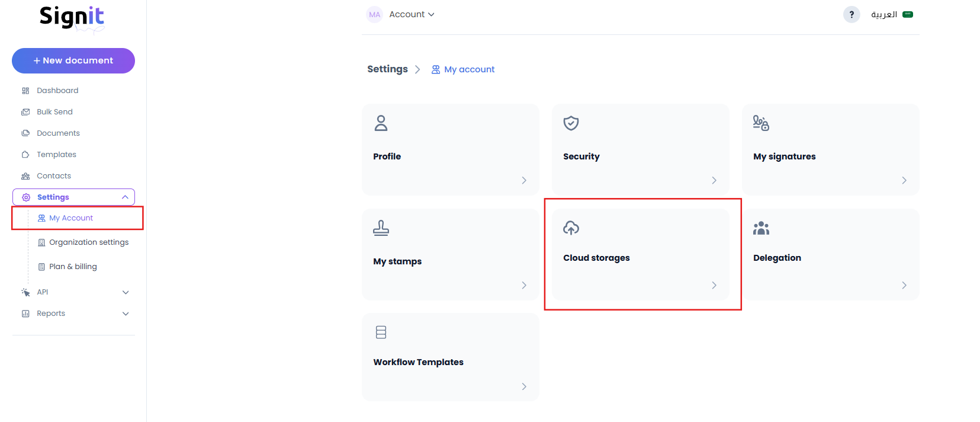Open the My signatures card
Screen dimensions: 980x422
pyautogui.click(x=831, y=149)
